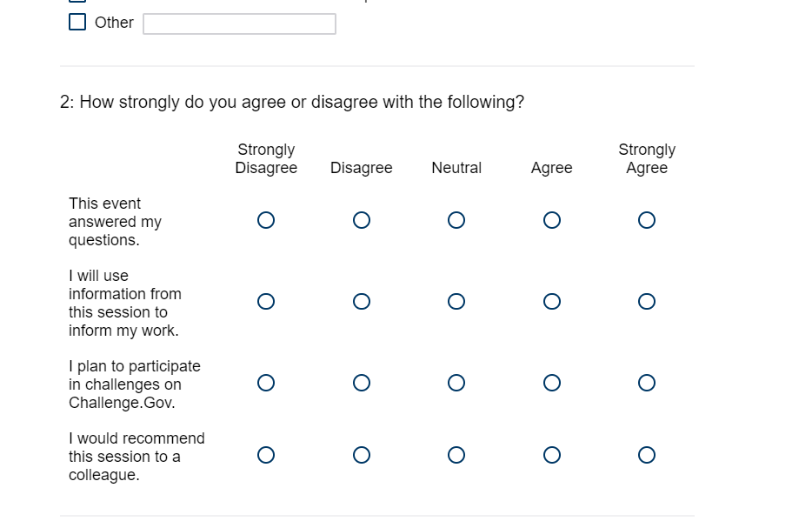Select Strongly Disagree for will use information row
The image size is (812, 528).
(266, 302)
